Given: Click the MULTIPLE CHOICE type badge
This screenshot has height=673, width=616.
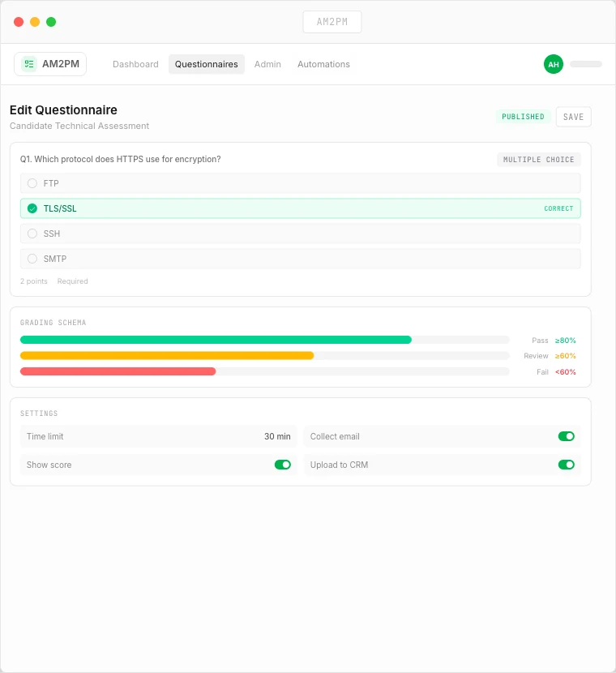Looking at the screenshot, I should (x=539, y=160).
